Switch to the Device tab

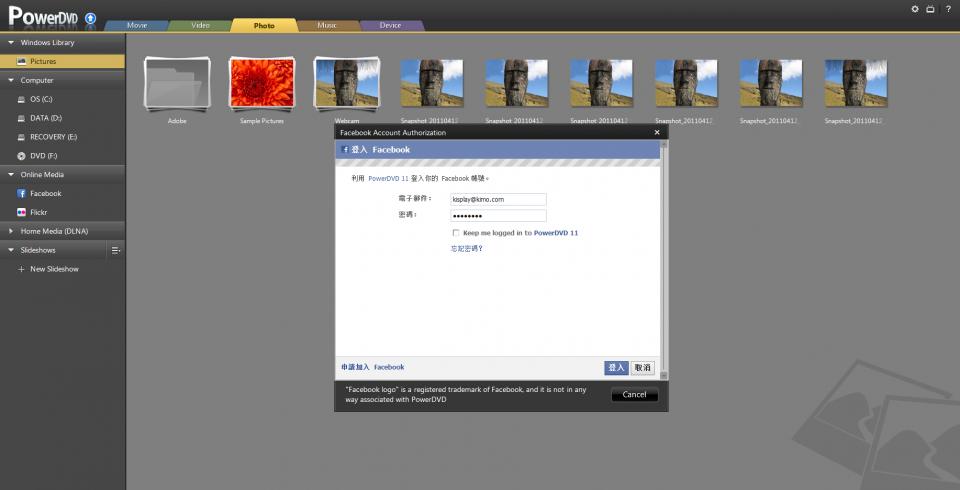[391, 26]
